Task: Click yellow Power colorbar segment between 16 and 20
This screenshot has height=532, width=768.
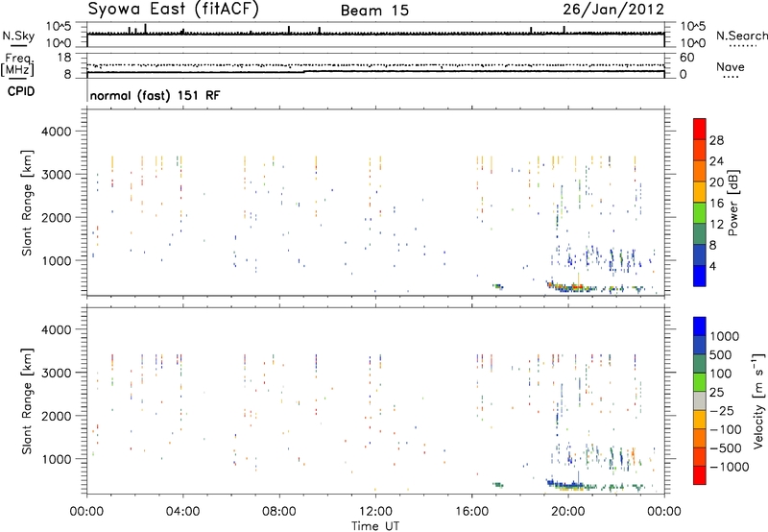Action: 700,192
